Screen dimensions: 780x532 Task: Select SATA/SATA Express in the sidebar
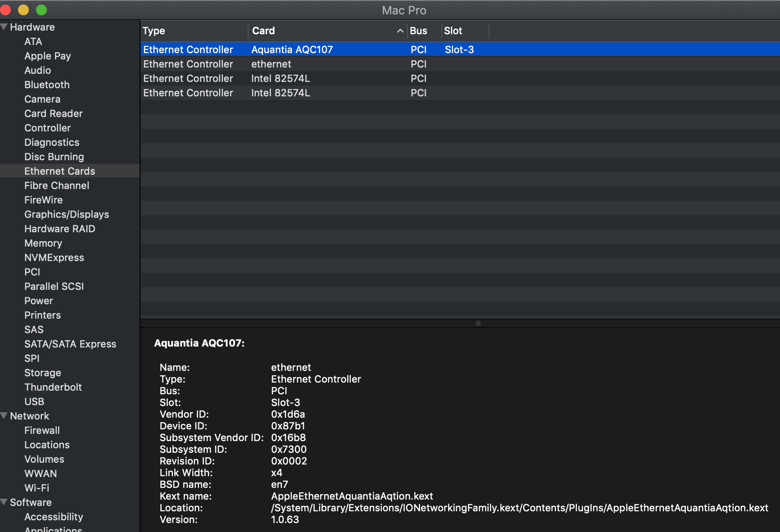click(70, 344)
